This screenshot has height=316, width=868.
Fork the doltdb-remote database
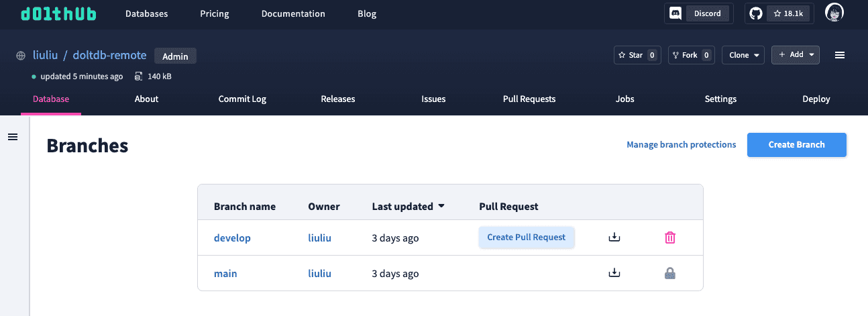[x=691, y=55]
